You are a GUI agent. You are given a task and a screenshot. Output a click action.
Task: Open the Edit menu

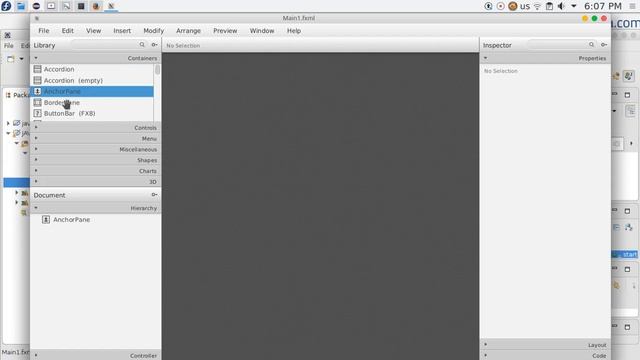click(x=67, y=31)
